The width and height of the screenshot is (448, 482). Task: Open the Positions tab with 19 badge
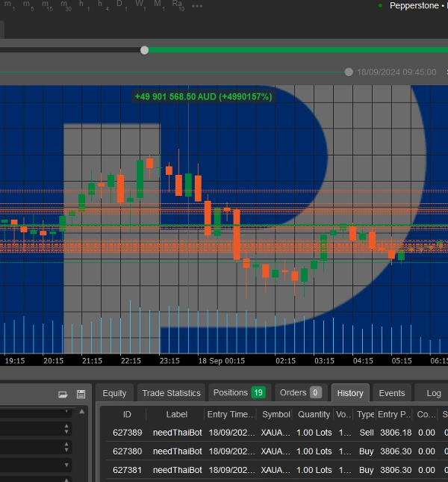point(238,392)
